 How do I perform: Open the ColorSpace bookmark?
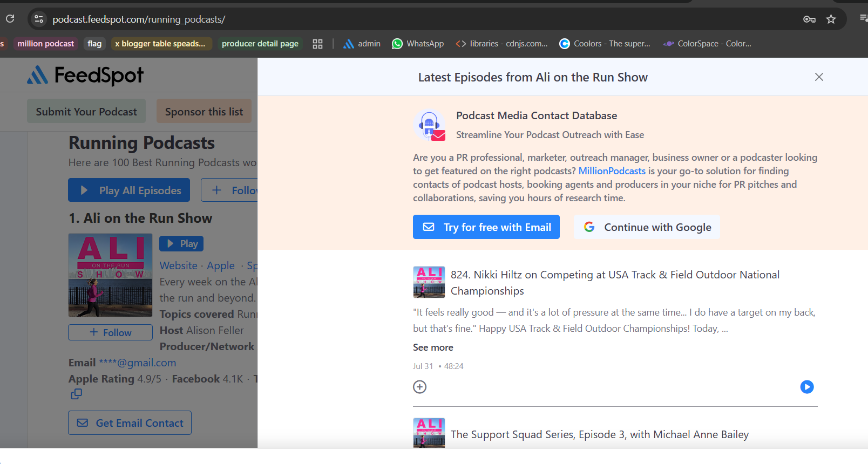pos(707,44)
